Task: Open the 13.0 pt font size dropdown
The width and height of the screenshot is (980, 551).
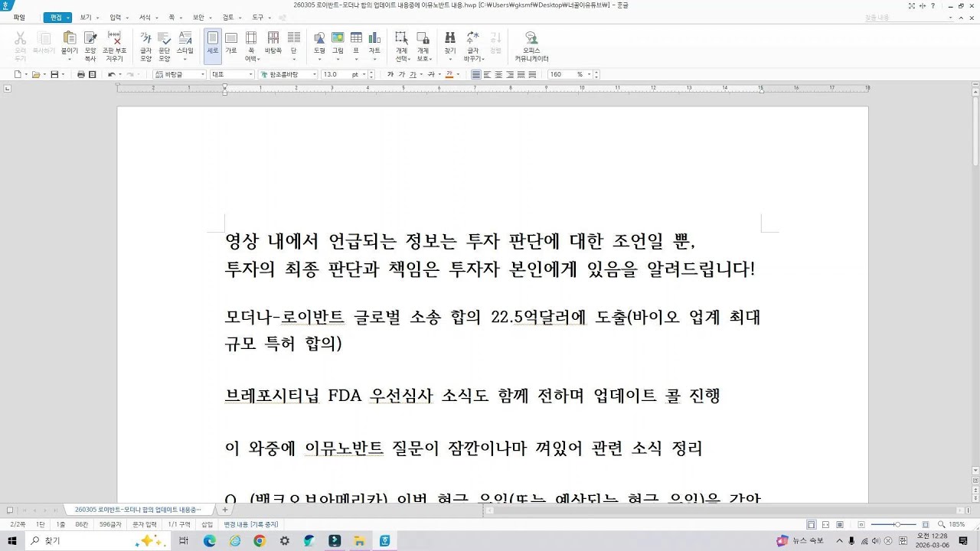Action: point(364,74)
